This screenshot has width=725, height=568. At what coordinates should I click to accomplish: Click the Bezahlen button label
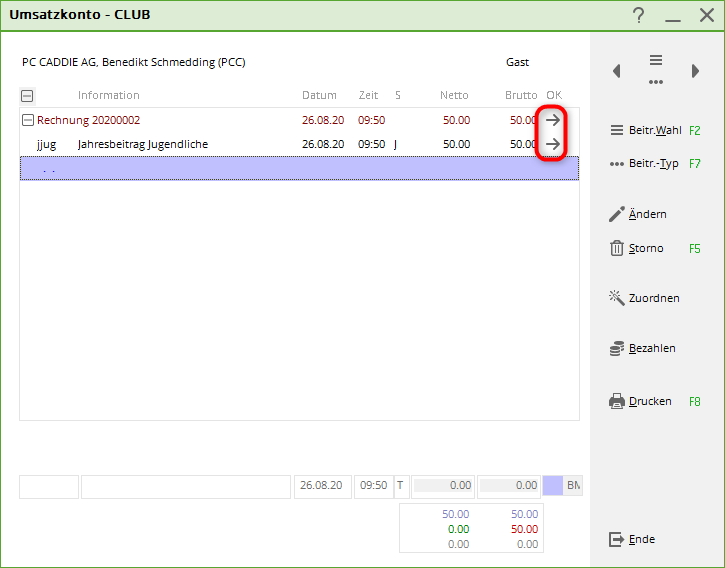pos(652,348)
